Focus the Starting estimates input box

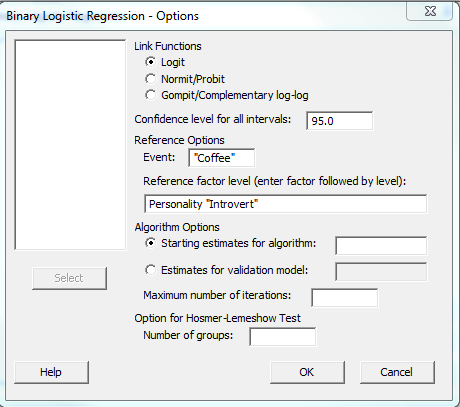pyautogui.click(x=381, y=246)
